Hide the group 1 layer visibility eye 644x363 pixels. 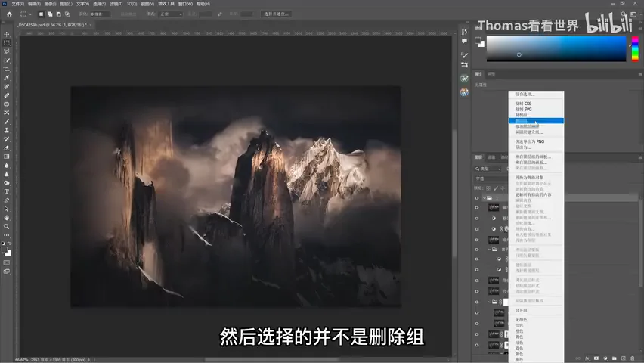(477, 198)
